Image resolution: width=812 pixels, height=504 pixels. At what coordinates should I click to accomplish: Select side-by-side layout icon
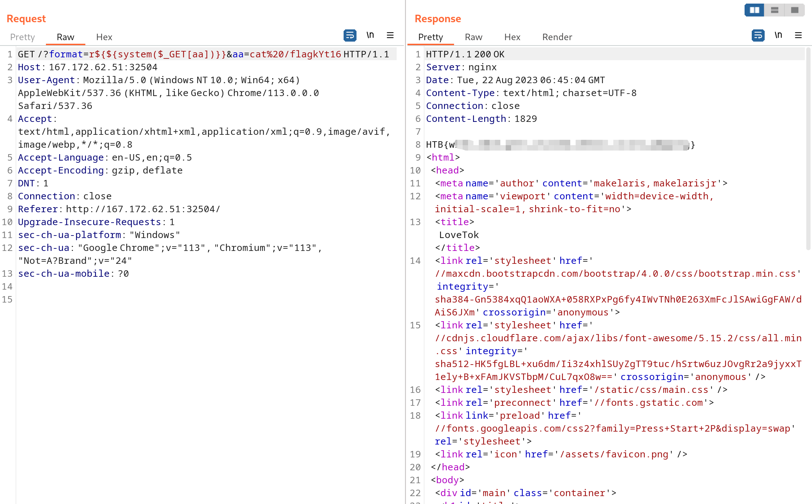click(754, 10)
